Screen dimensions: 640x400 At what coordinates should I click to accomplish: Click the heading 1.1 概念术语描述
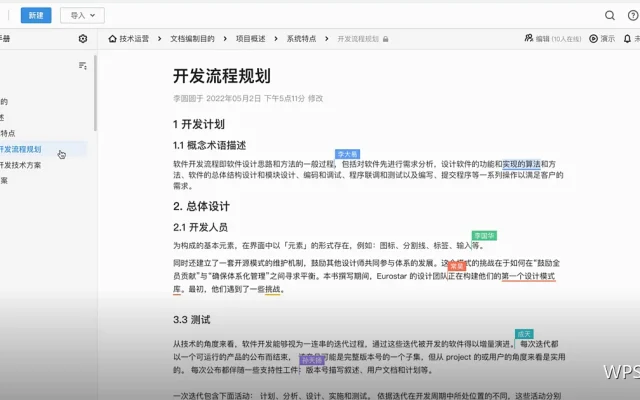tap(209, 146)
